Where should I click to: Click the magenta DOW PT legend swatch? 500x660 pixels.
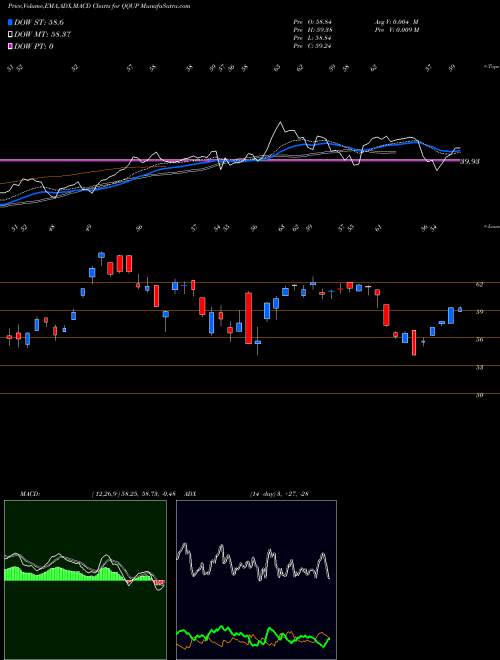pos(10,46)
